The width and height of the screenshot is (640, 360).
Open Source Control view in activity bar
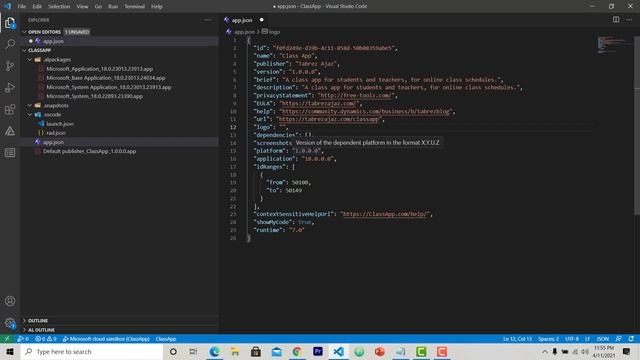click(x=10, y=66)
